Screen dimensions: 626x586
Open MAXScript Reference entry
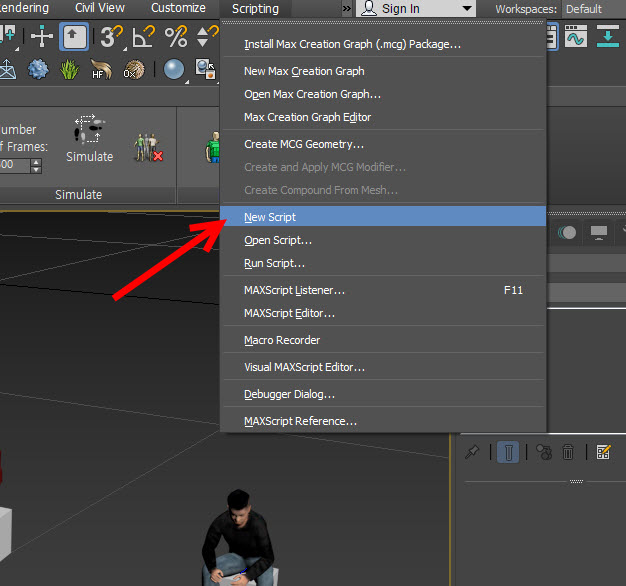click(383, 421)
